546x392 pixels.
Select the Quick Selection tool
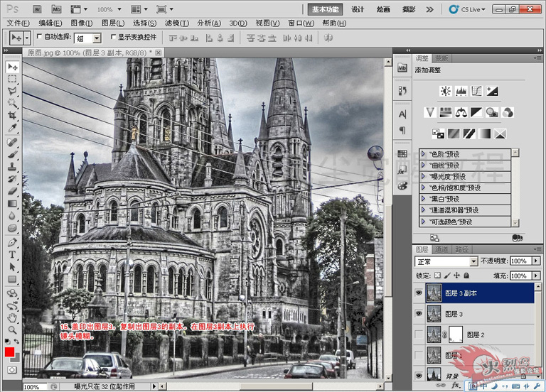pyautogui.click(x=13, y=103)
